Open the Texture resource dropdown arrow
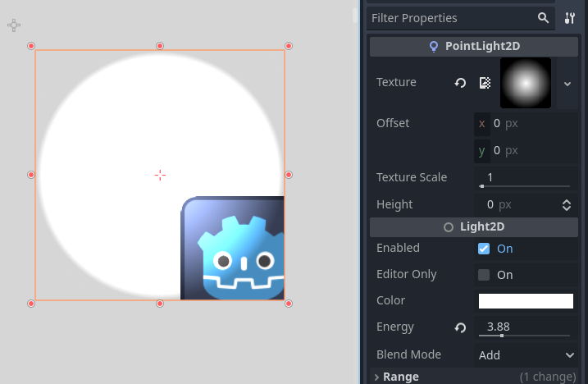 [x=567, y=83]
